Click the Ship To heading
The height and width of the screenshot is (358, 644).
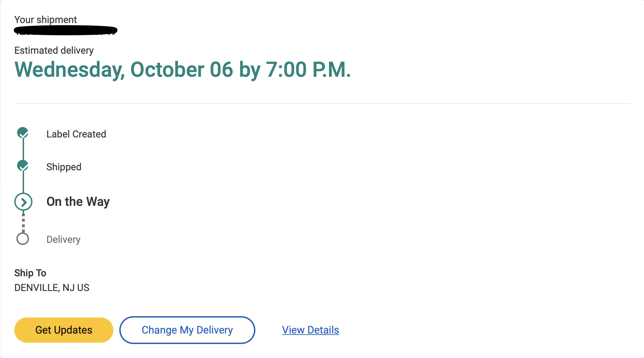(x=30, y=273)
